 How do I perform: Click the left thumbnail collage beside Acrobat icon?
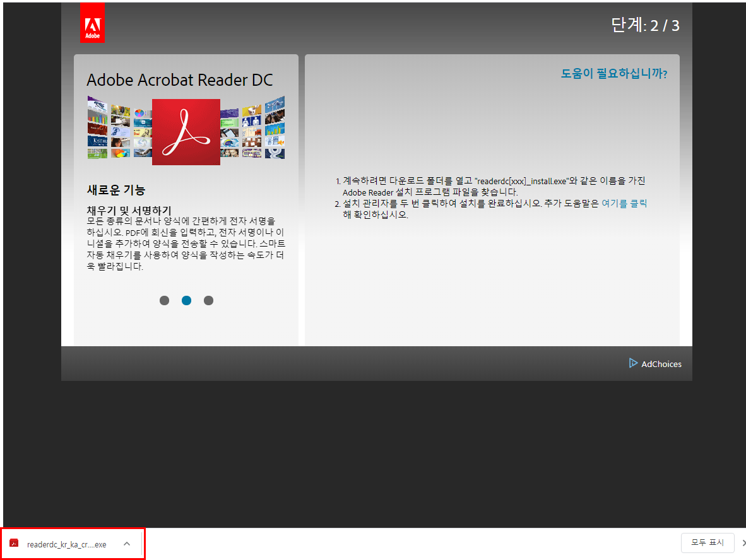coord(119,127)
